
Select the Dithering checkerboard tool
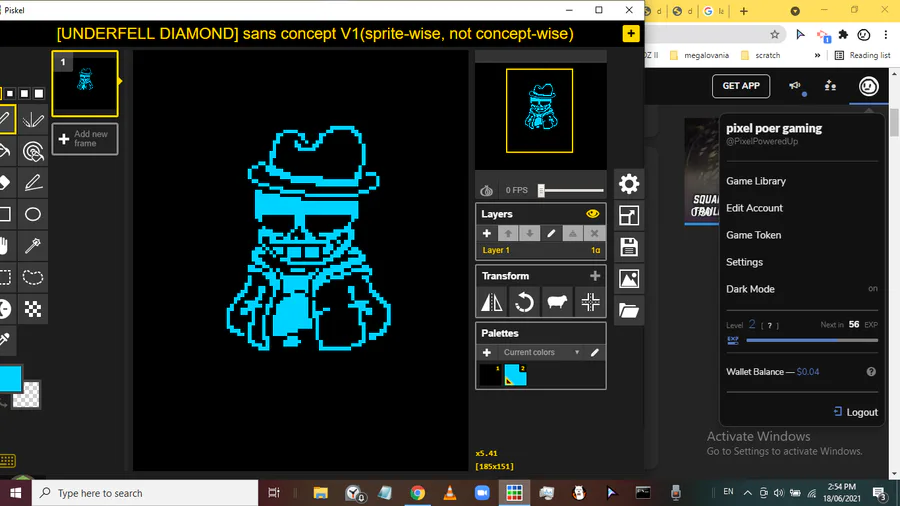click(x=33, y=309)
